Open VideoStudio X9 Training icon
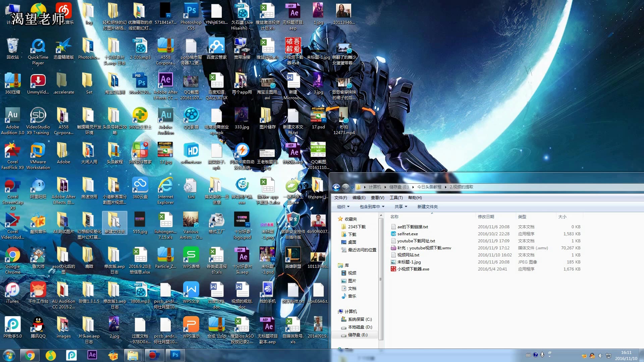This screenshot has height=362, width=644. (x=38, y=121)
